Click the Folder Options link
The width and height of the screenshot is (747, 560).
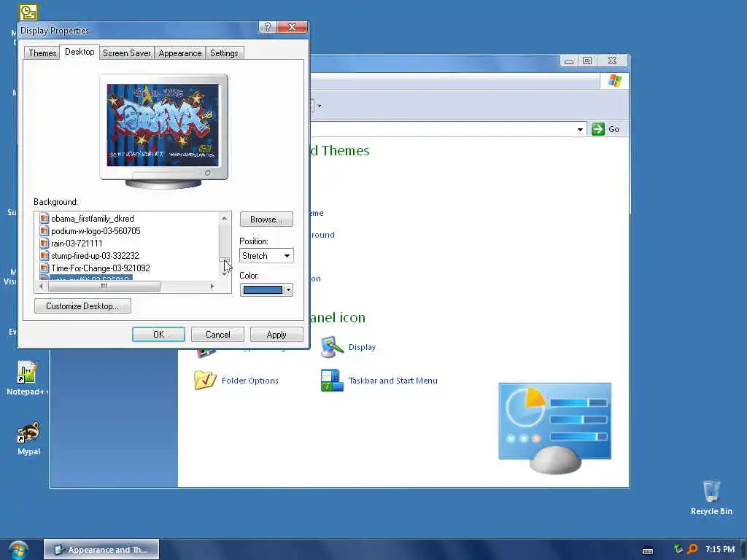click(x=249, y=381)
